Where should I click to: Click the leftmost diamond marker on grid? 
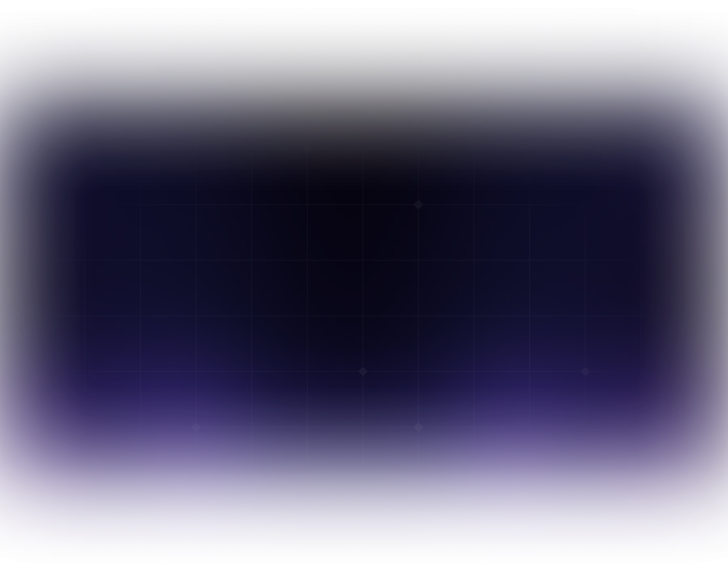[196, 427]
